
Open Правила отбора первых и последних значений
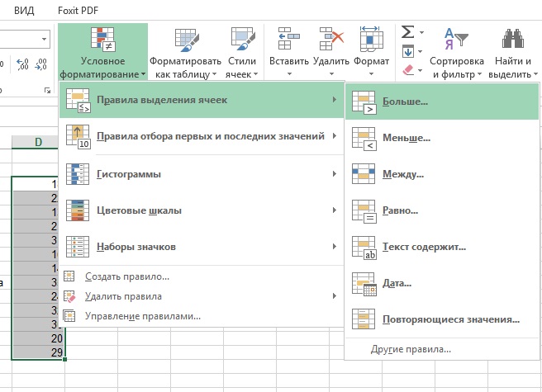202,136
